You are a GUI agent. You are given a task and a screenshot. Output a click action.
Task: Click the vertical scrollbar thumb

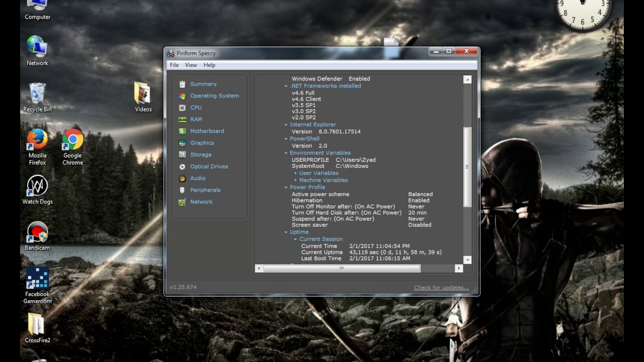click(467, 167)
